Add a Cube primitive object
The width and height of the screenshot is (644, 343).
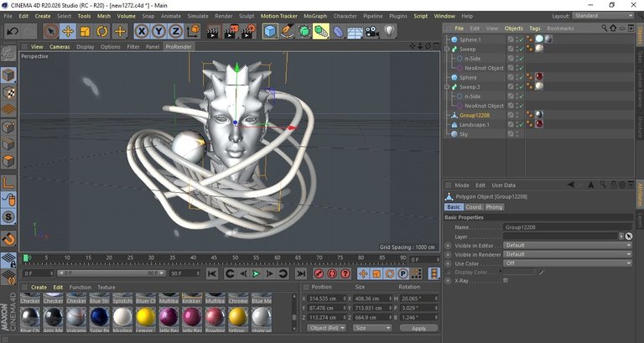pos(270,32)
